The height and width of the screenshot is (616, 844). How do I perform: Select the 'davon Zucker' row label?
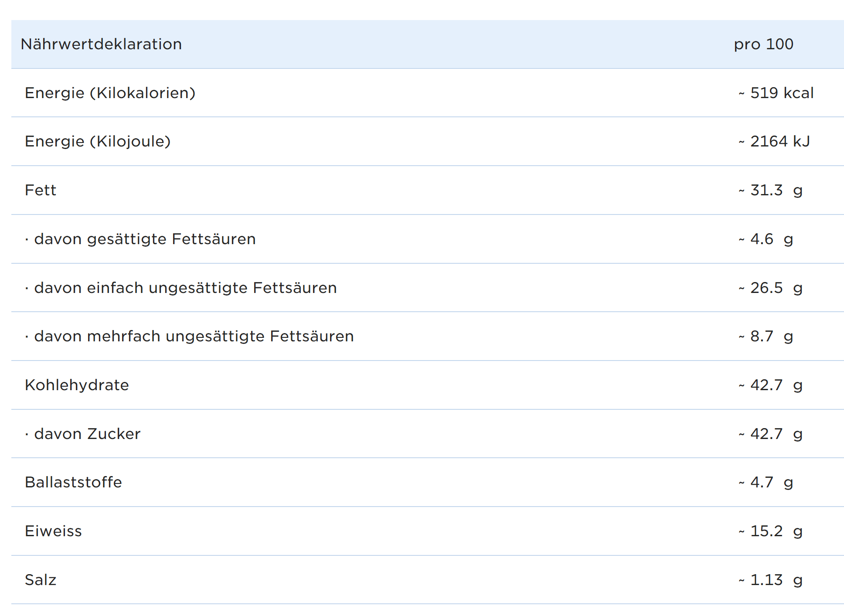click(x=83, y=434)
